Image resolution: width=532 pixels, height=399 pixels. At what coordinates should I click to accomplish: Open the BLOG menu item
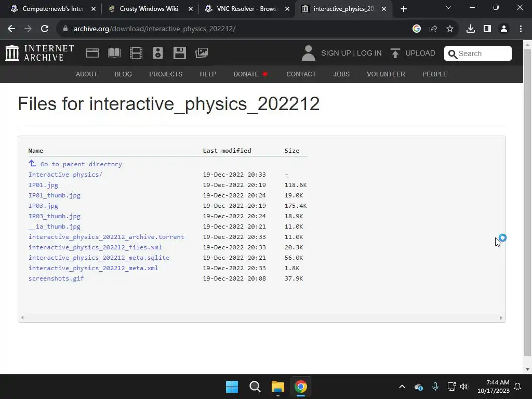coord(123,74)
